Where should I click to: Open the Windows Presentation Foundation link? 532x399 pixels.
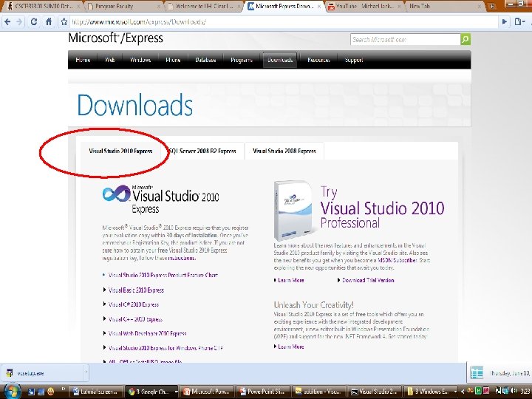click(x=391, y=329)
